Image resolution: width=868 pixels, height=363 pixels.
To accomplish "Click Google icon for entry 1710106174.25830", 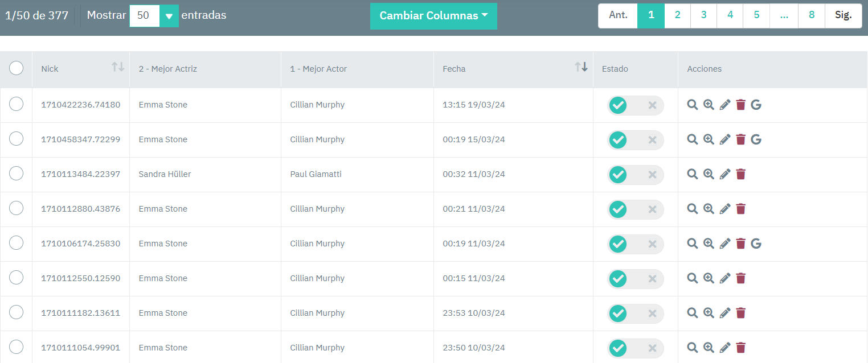I will coord(756,244).
